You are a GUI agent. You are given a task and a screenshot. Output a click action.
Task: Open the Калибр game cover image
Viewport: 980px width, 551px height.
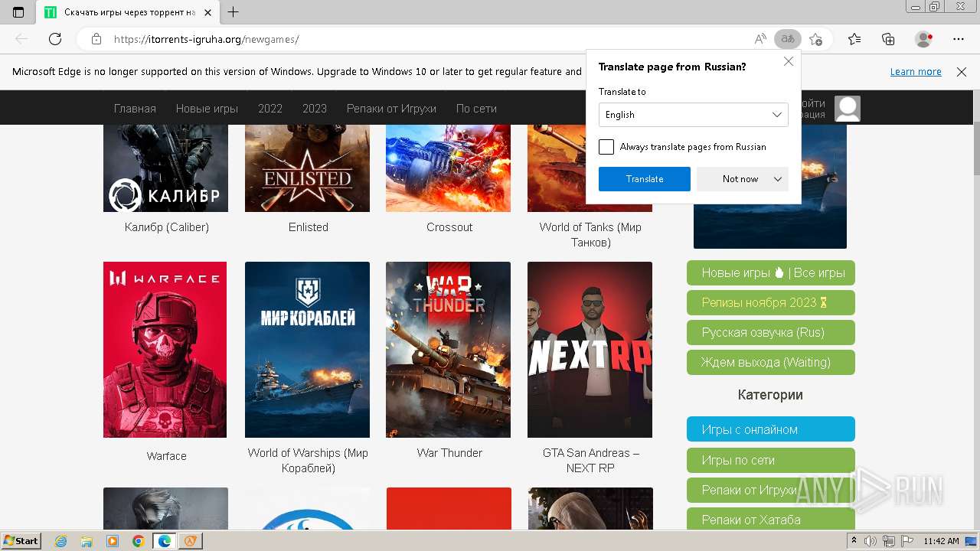pyautogui.click(x=166, y=168)
